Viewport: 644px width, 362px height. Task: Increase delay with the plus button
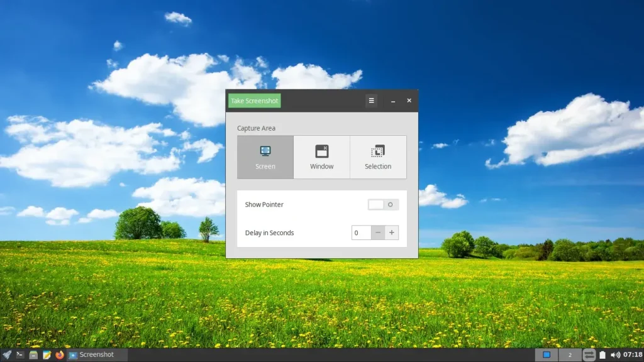(x=392, y=233)
